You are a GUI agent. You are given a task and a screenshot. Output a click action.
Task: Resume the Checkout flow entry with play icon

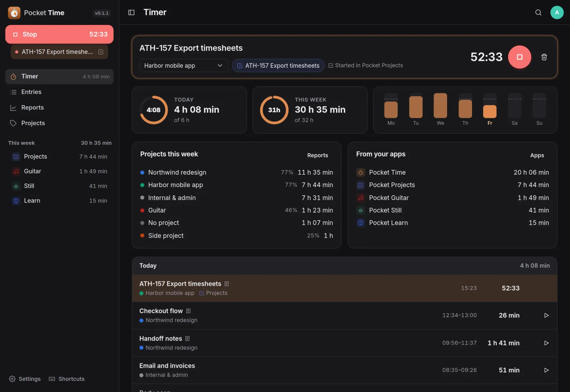(546, 315)
